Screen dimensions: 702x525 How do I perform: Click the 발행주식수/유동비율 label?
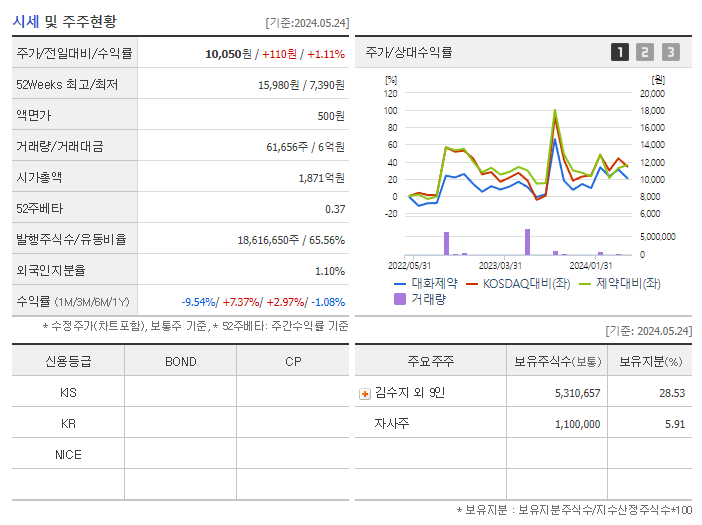tap(71, 239)
